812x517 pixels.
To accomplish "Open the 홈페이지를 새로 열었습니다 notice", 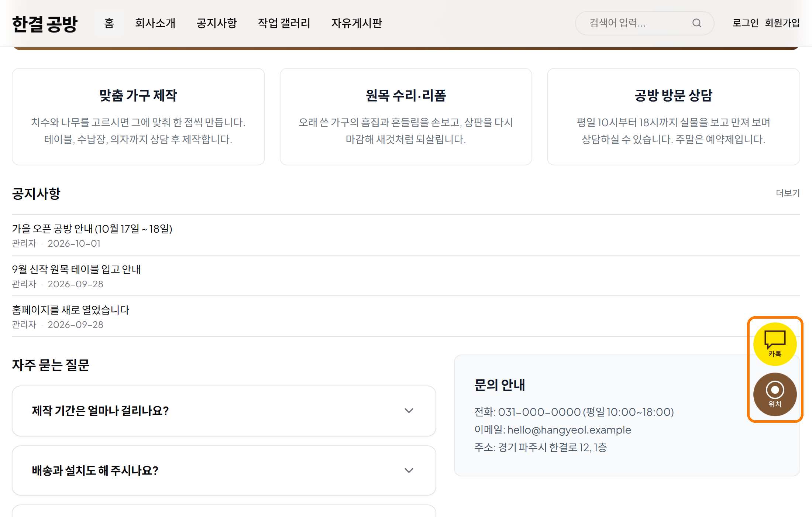I will tap(70, 310).
